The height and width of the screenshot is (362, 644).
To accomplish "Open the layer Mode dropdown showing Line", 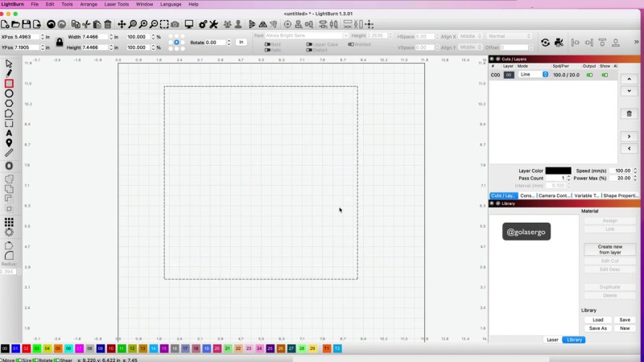I will 533,75.
